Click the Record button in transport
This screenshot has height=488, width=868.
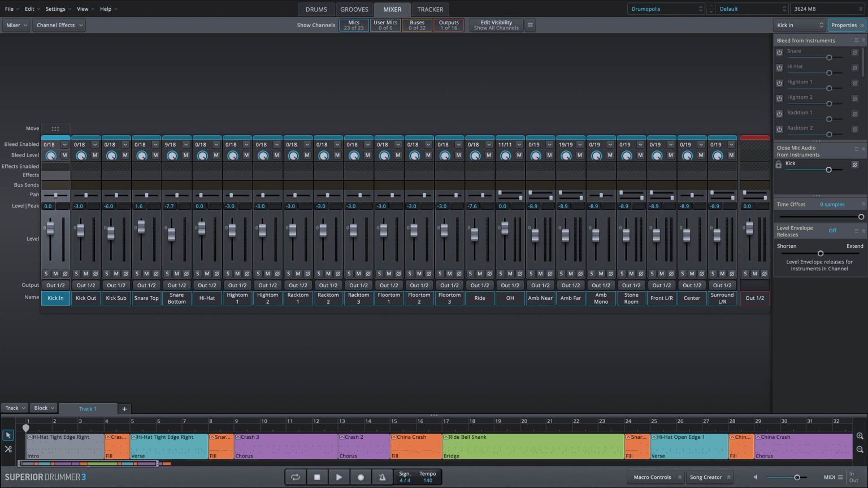tap(361, 477)
